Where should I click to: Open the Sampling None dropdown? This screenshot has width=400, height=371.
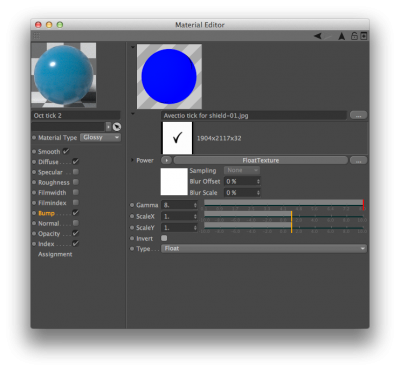click(x=242, y=170)
